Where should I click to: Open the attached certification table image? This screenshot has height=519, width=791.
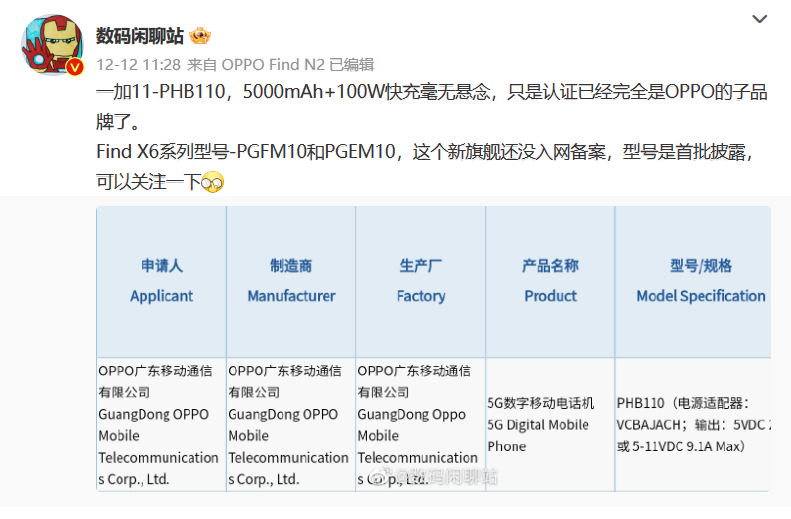point(433,349)
